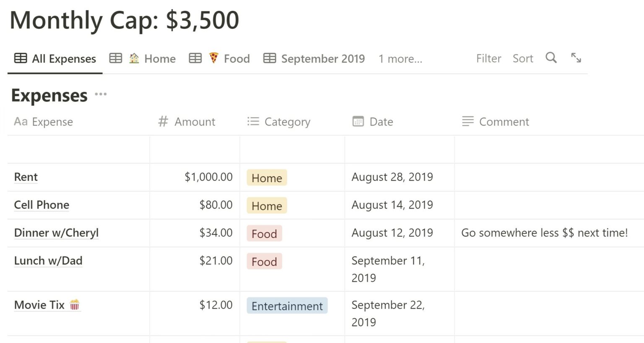Click the expand full page arrows icon
This screenshot has height=343, width=644.
(x=576, y=58)
